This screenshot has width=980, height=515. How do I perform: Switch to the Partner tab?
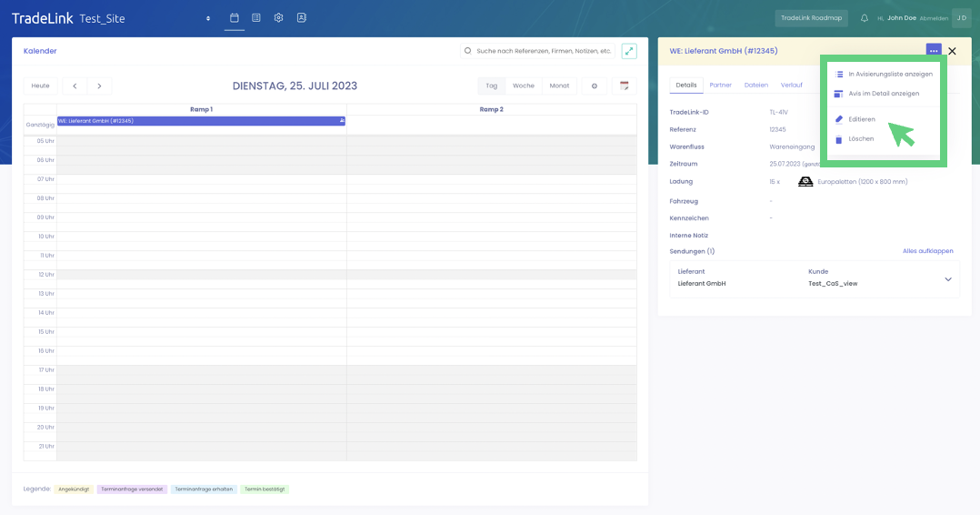720,85
